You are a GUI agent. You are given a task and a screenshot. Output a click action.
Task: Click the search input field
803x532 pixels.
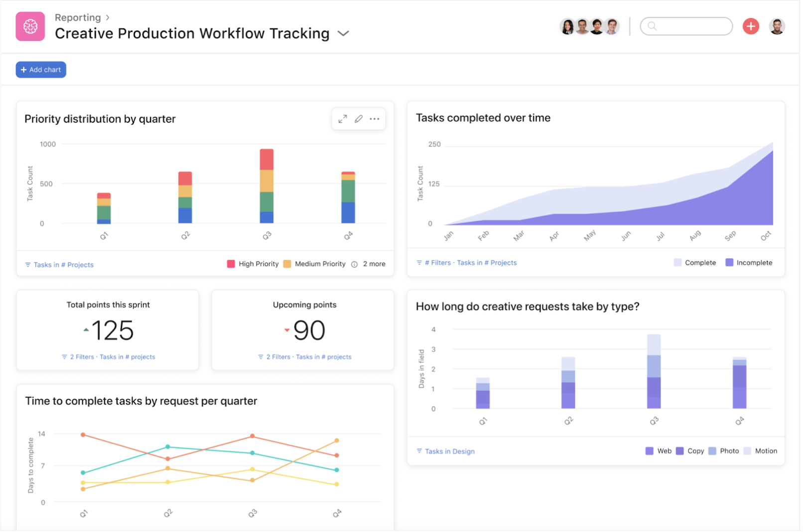686,26
